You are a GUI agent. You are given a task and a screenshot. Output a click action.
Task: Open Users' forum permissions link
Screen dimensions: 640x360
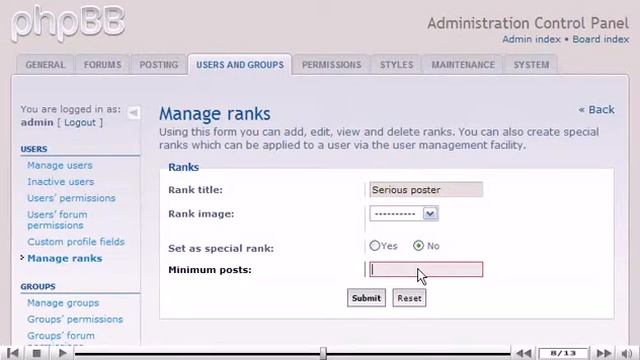57,220
